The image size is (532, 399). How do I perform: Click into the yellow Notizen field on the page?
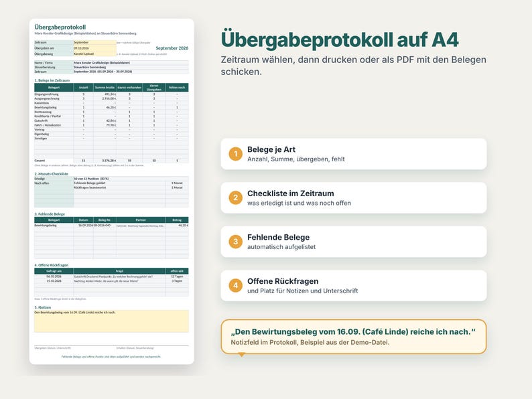click(x=111, y=321)
